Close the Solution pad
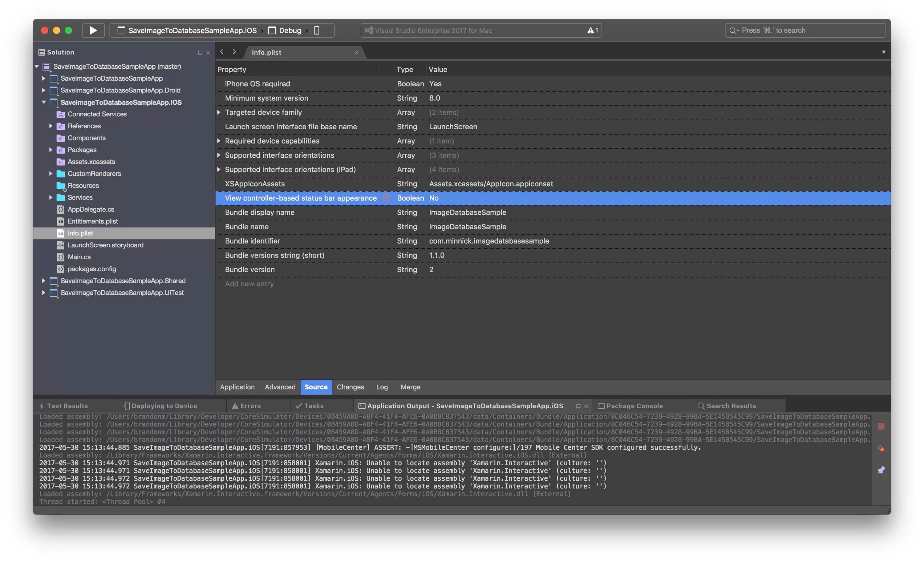 tap(208, 52)
